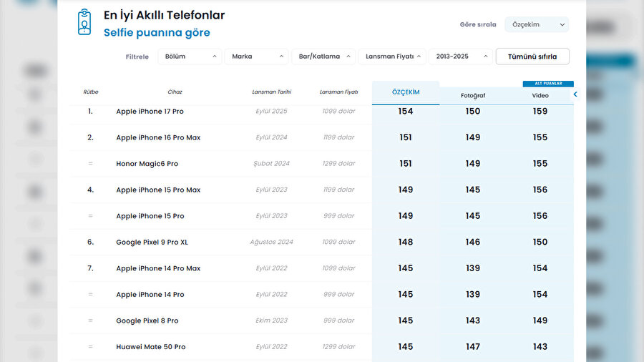Expand the Bar/Katlama filter dropdown

pos(323,57)
